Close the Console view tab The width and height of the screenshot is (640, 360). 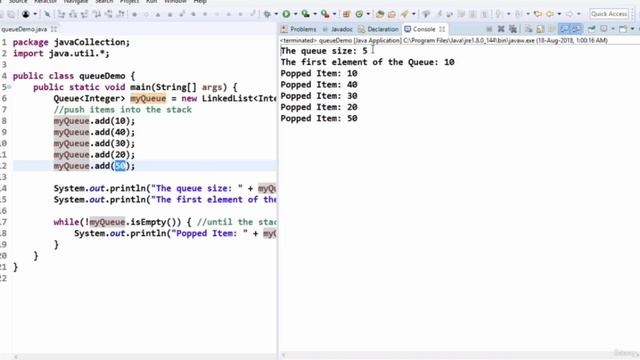tap(442, 29)
